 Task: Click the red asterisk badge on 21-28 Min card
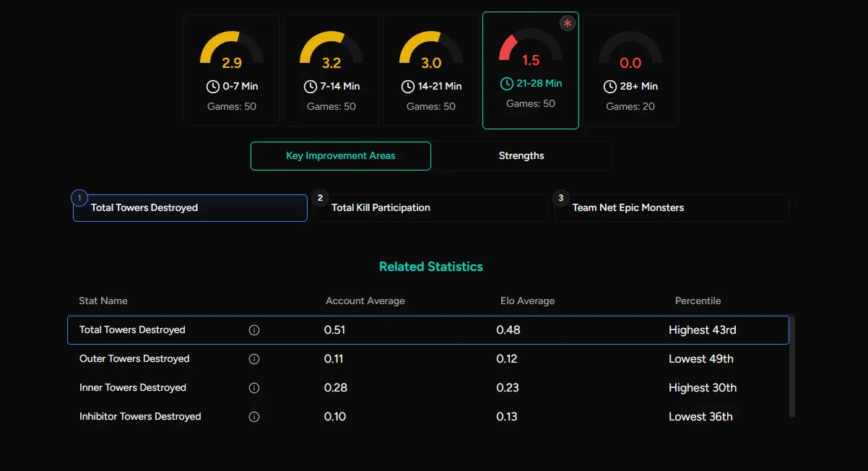[x=568, y=24]
